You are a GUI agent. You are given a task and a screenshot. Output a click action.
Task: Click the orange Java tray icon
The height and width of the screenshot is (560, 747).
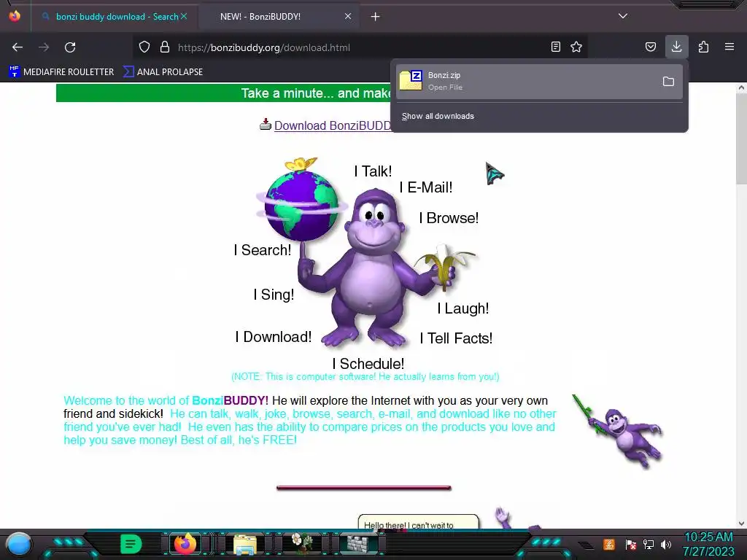[x=609, y=544]
